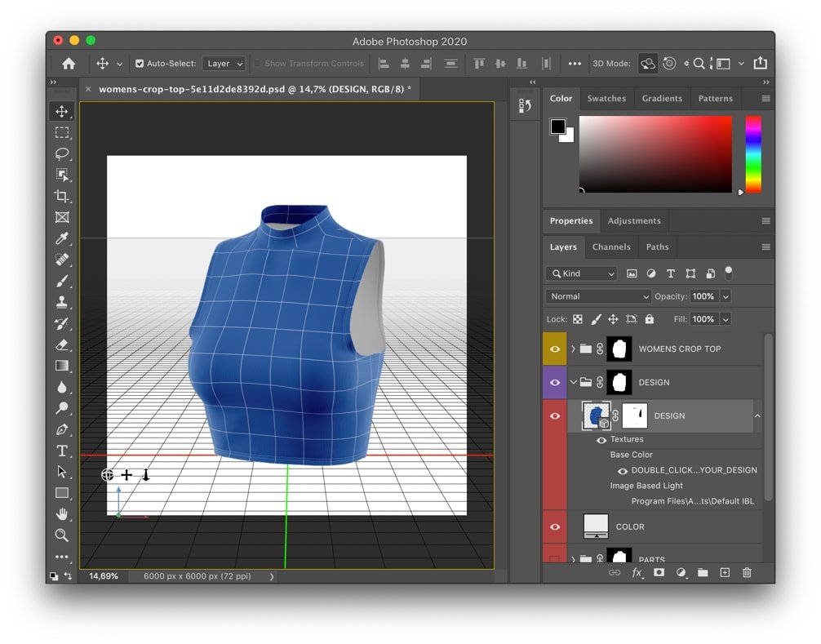Disable the Auto-Select checkbox
The width and height of the screenshot is (821, 644).
click(140, 64)
